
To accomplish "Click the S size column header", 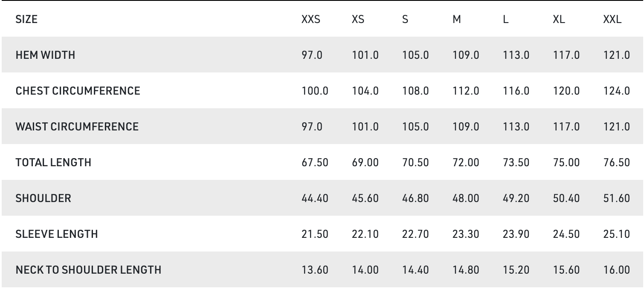I will coord(405,19).
